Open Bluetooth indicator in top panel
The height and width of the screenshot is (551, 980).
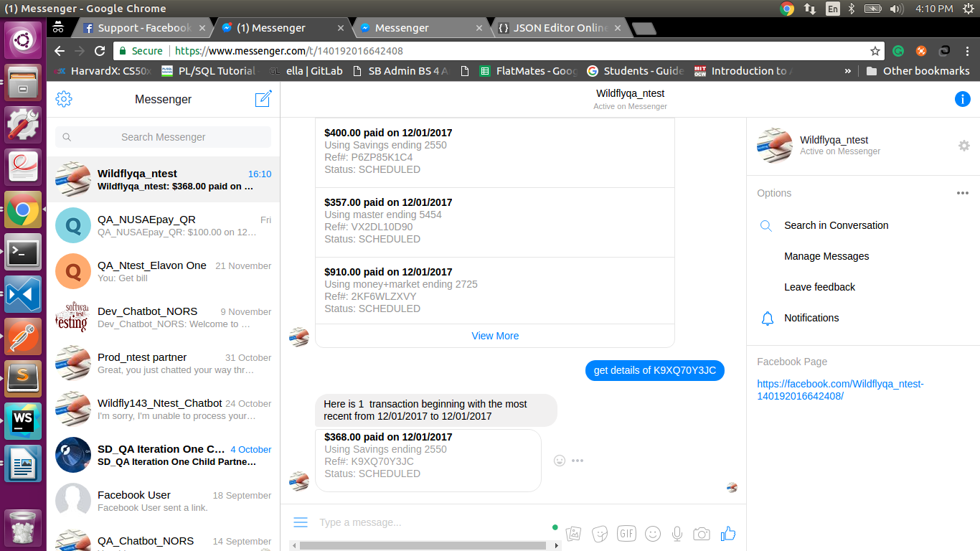[x=852, y=9]
